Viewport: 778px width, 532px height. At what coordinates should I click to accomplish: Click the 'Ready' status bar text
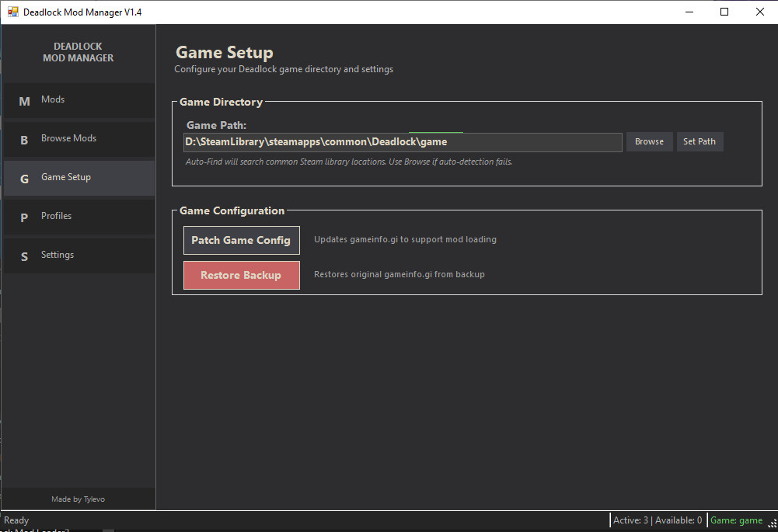(16, 520)
